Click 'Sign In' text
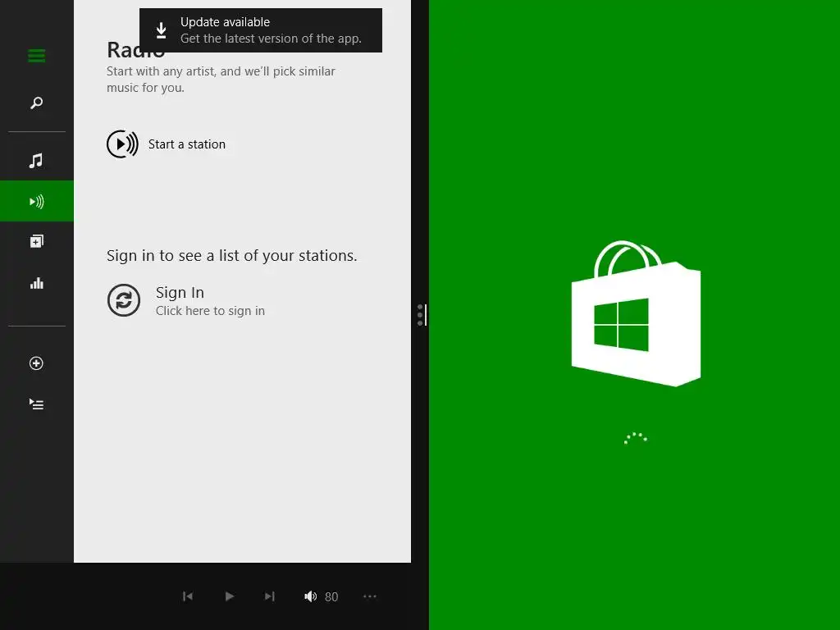Viewport: 840px width, 630px height. coord(180,293)
